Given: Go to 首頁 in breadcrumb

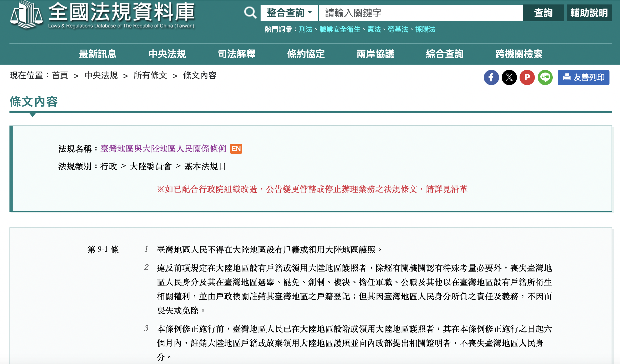Looking at the screenshot, I should coord(60,76).
